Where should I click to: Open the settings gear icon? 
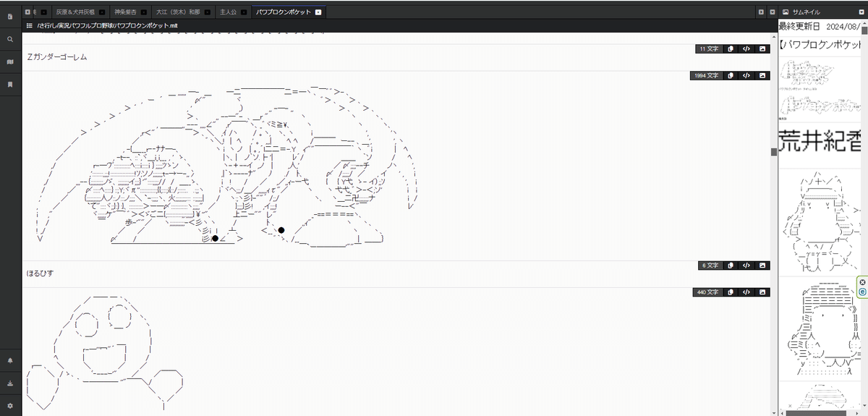[x=10, y=406]
